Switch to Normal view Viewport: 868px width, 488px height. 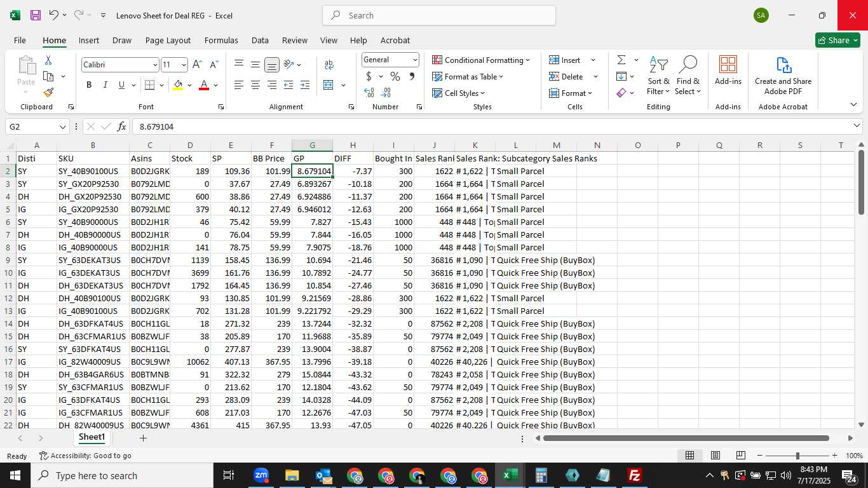[689, 456]
